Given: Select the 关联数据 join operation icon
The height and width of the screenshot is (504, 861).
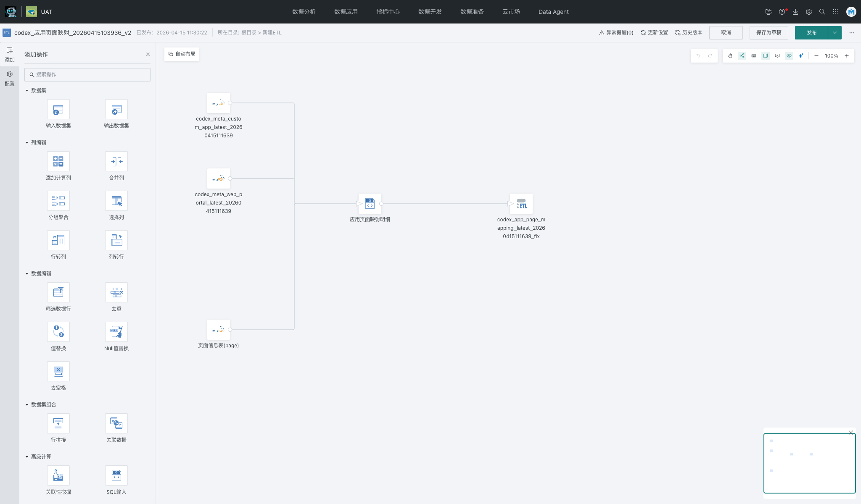Looking at the screenshot, I should coord(116,423).
